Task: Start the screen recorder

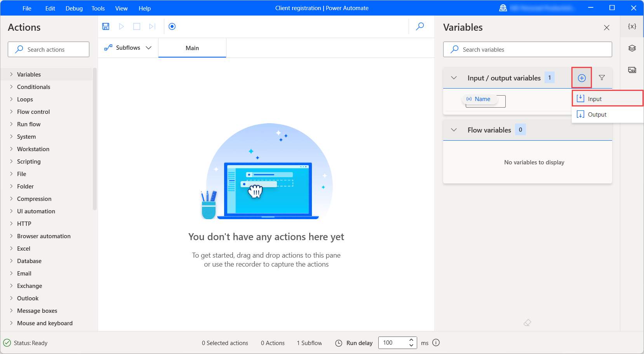Action: (x=172, y=26)
